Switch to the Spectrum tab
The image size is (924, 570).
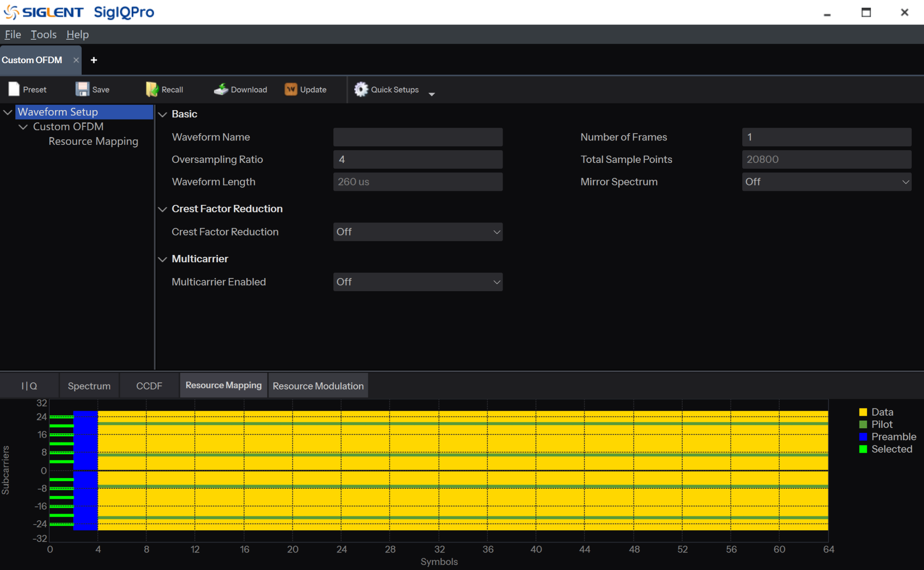89,385
